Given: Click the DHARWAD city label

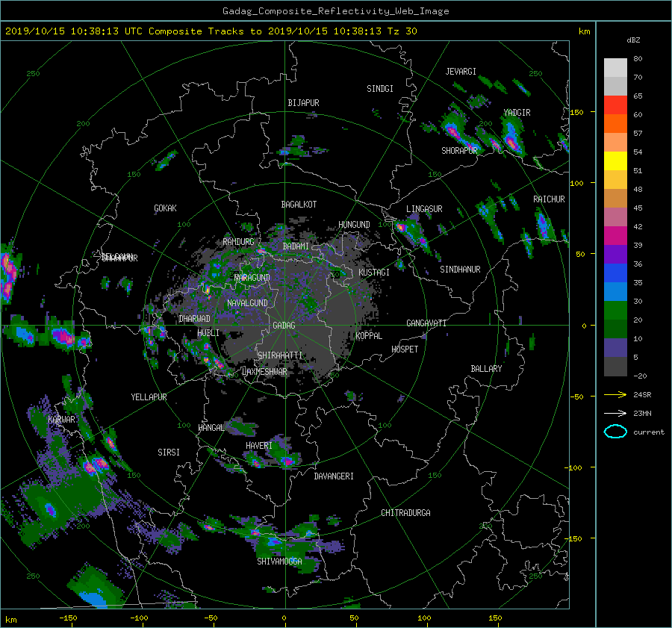Looking at the screenshot, I should click(195, 319).
